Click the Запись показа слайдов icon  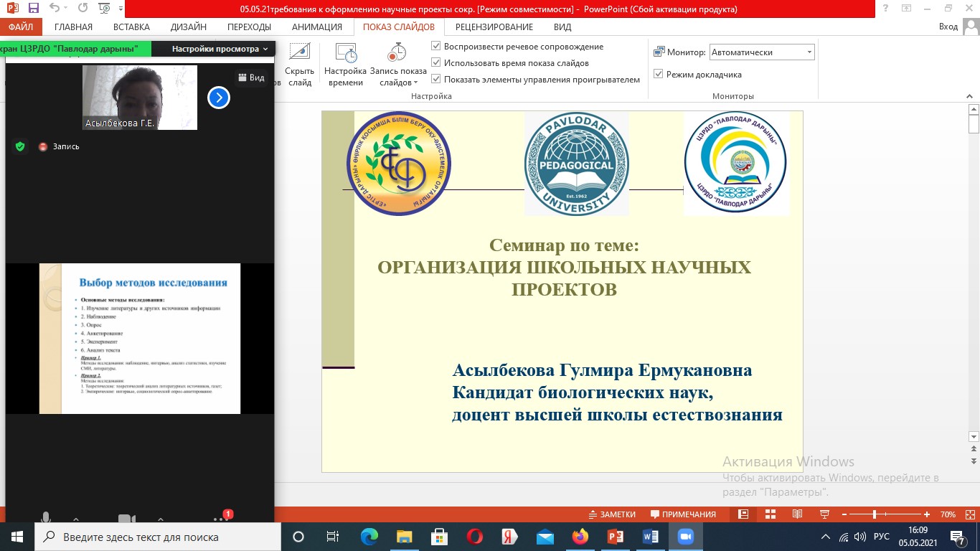click(x=397, y=54)
